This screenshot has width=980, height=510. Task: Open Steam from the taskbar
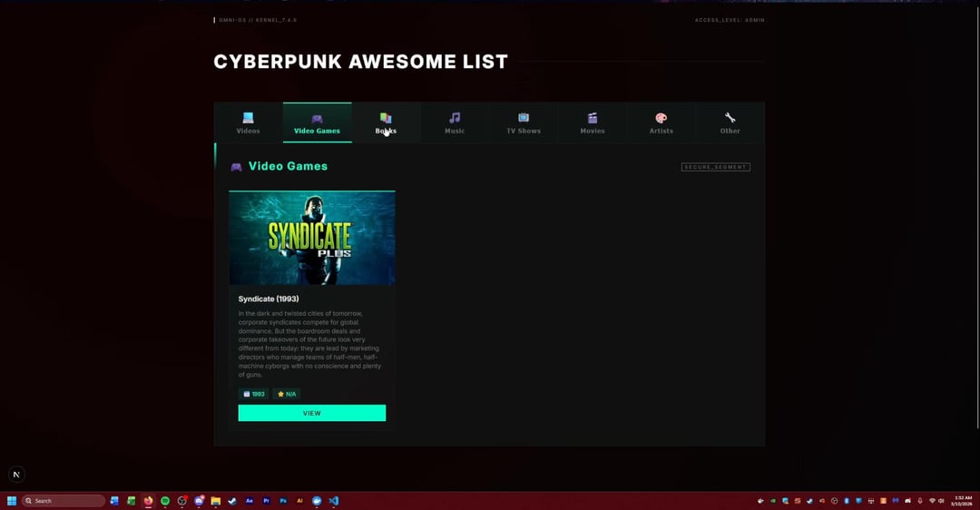pyautogui.click(x=232, y=501)
